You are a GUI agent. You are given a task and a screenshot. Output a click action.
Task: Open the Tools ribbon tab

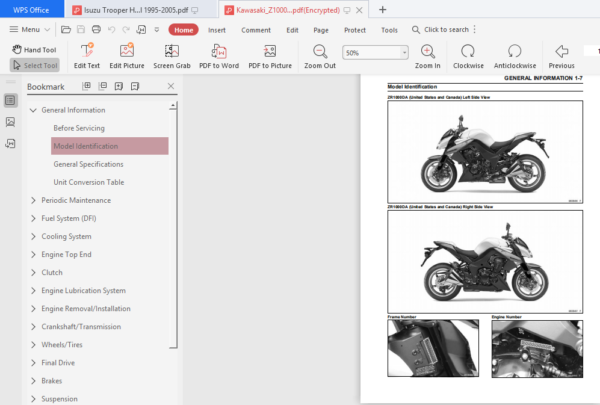point(389,30)
